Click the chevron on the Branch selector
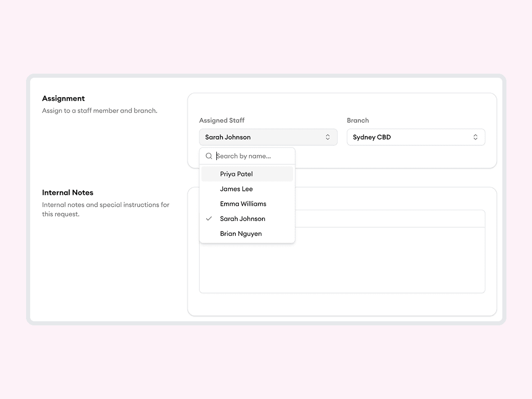The image size is (532, 399). (476, 137)
